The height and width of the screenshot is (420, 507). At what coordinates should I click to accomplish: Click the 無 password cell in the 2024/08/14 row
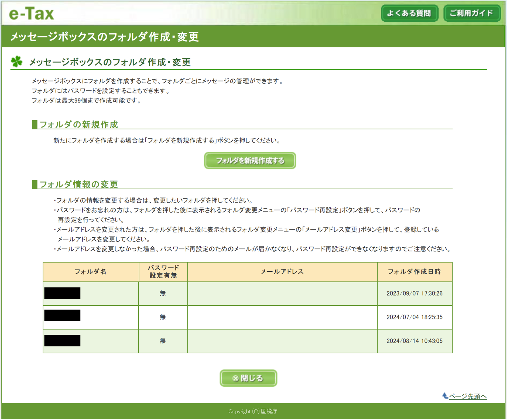pyautogui.click(x=163, y=341)
